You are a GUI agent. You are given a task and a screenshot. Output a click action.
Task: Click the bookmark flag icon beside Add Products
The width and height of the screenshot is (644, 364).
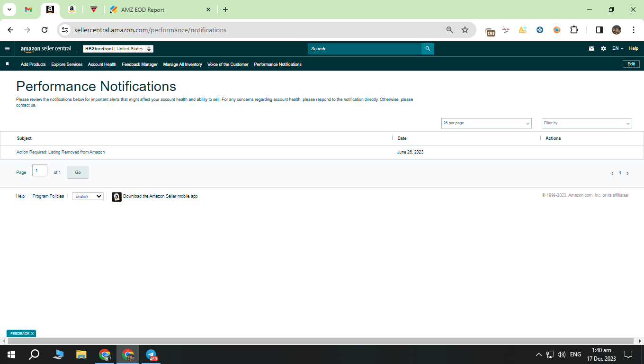pos(7,64)
